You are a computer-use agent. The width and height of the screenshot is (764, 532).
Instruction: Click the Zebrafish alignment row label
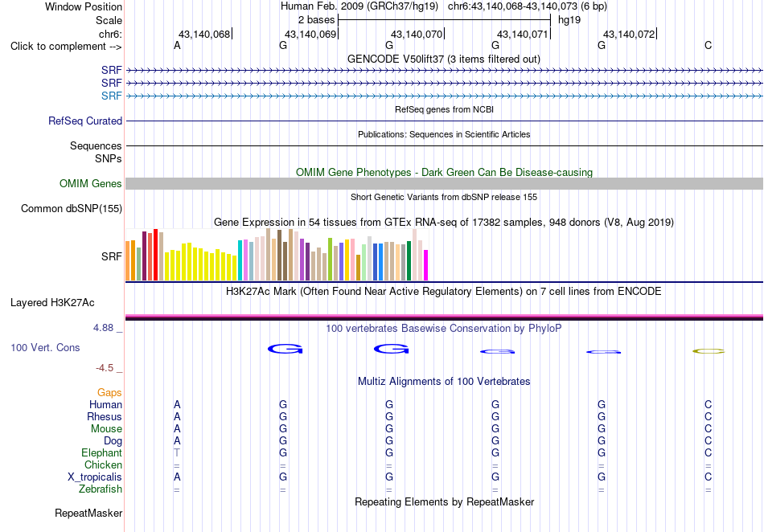[101, 489]
